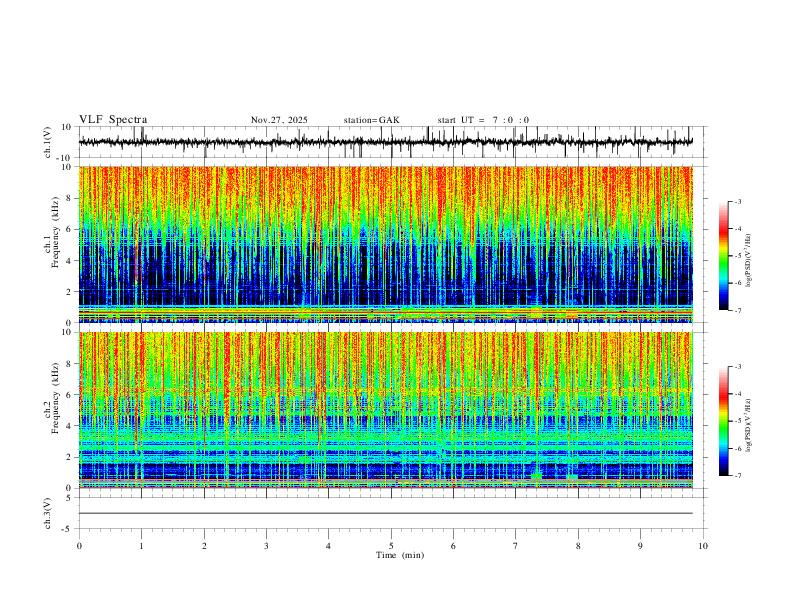The height and width of the screenshot is (612, 792).
Task: Click the ch.1 voltage waveform trace
Action: (x=385, y=142)
